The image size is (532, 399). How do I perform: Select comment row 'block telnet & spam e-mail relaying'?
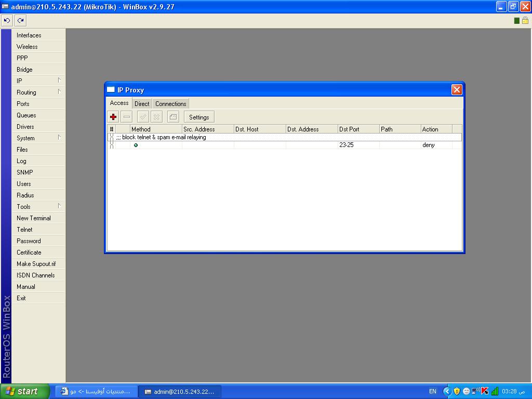click(x=285, y=137)
